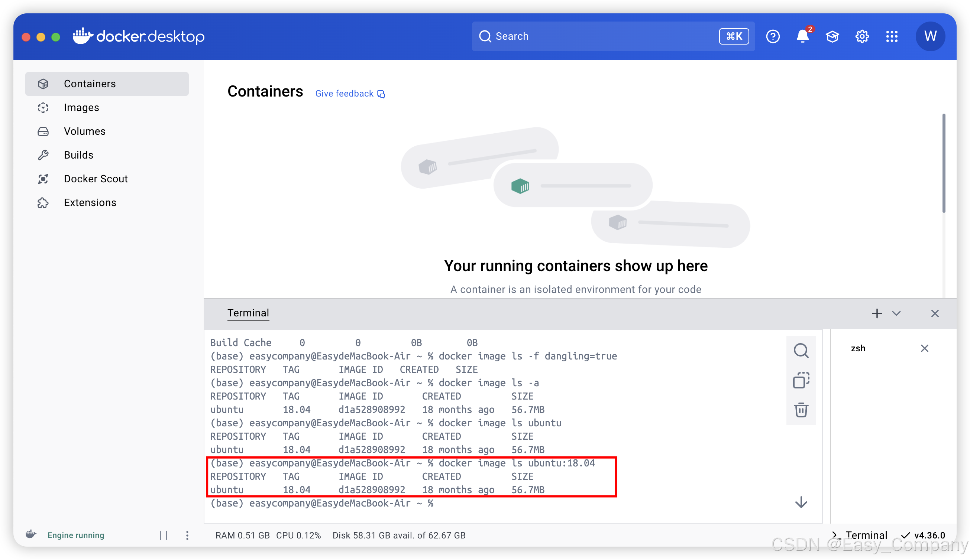
Task: Clear the terminal with the trash icon
Action: click(801, 410)
